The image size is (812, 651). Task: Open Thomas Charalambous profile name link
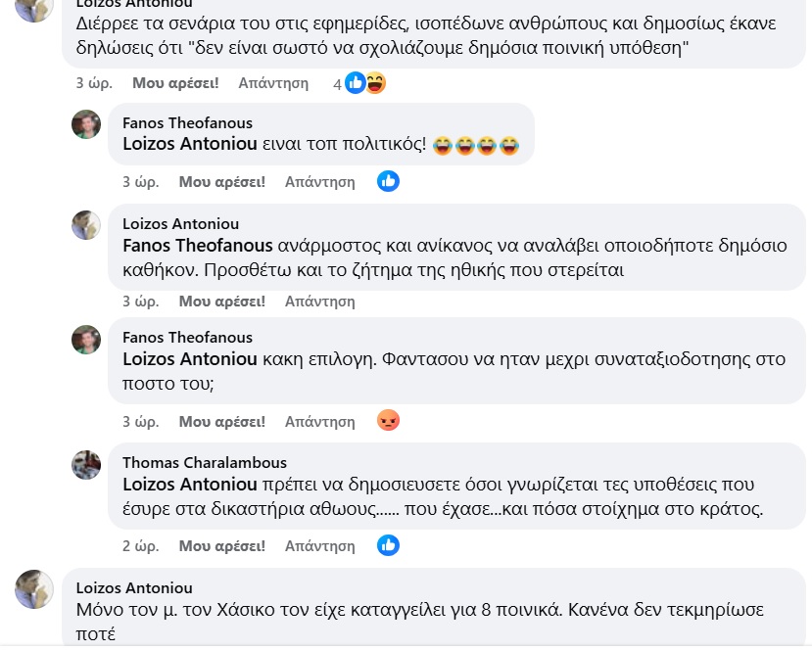204,462
